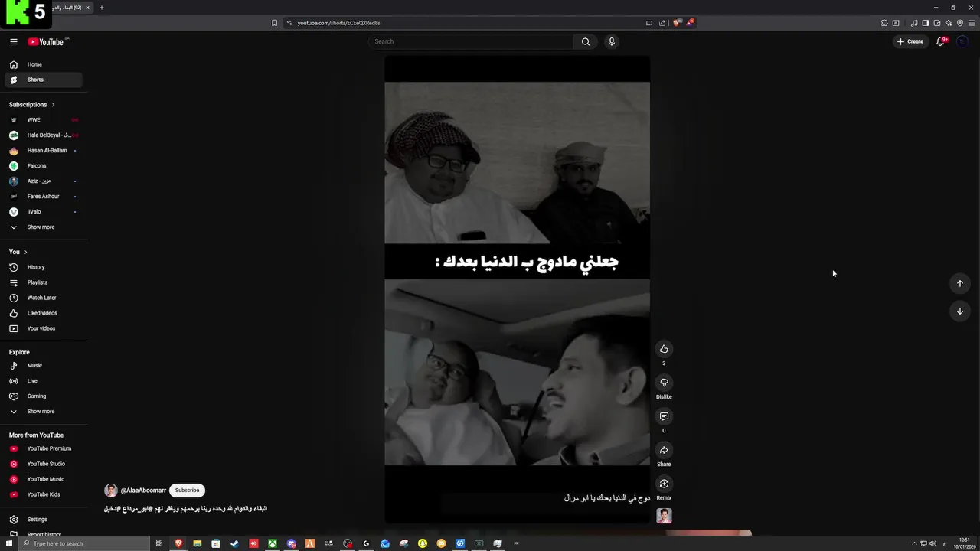This screenshot has height=551, width=980.
Task: Open the notifications bell
Action: coord(940,41)
